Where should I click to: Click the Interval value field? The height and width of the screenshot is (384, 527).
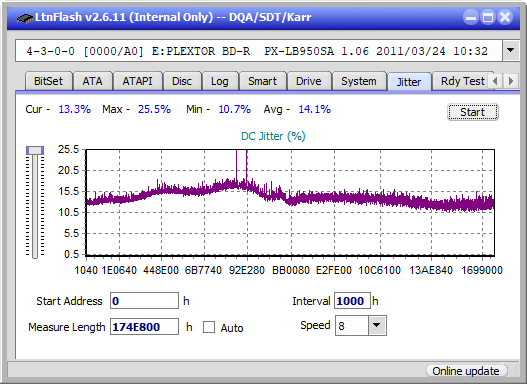(x=352, y=301)
